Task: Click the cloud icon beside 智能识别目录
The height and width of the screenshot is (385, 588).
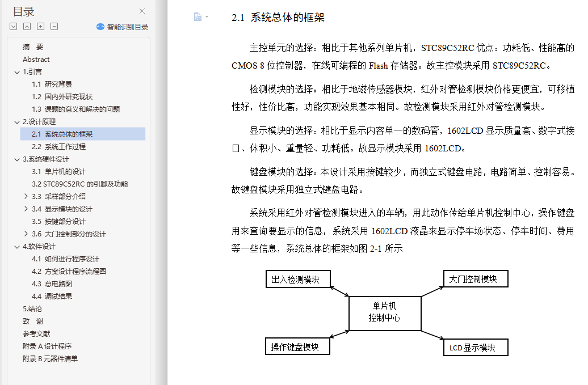Action: click(100, 27)
